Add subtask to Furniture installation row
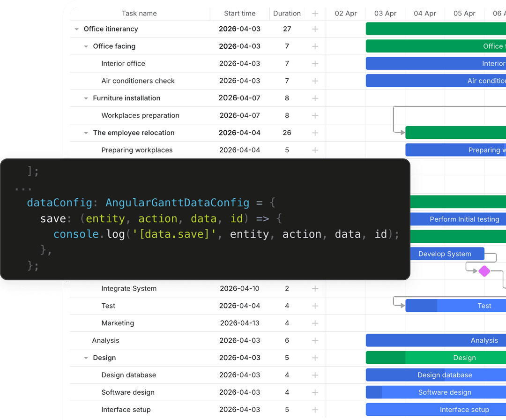This screenshot has height=420, width=506. [315, 98]
